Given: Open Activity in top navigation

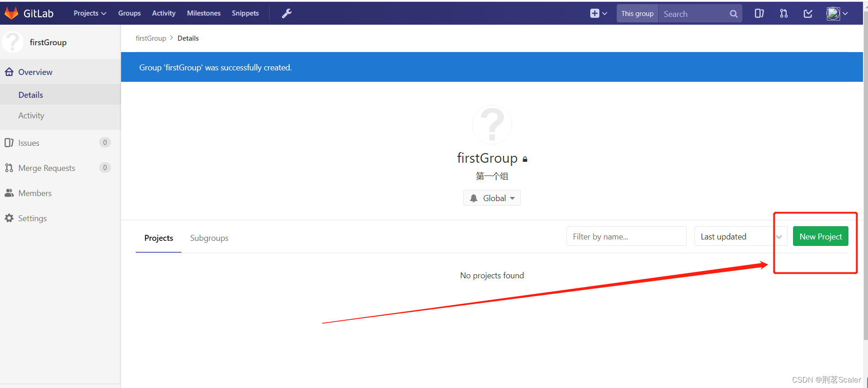Looking at the screenshot, I should (164, 13).
